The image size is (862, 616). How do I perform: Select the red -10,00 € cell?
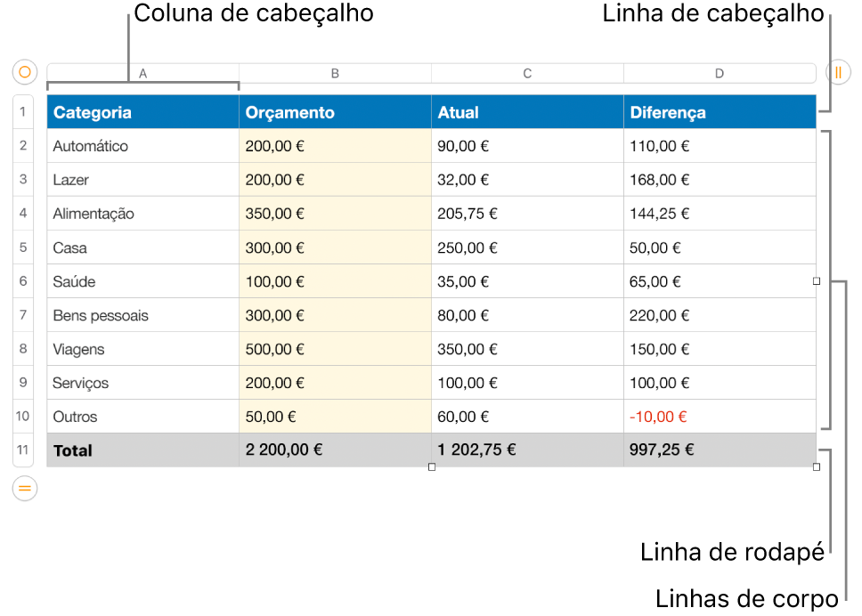[x=720, y=417]
